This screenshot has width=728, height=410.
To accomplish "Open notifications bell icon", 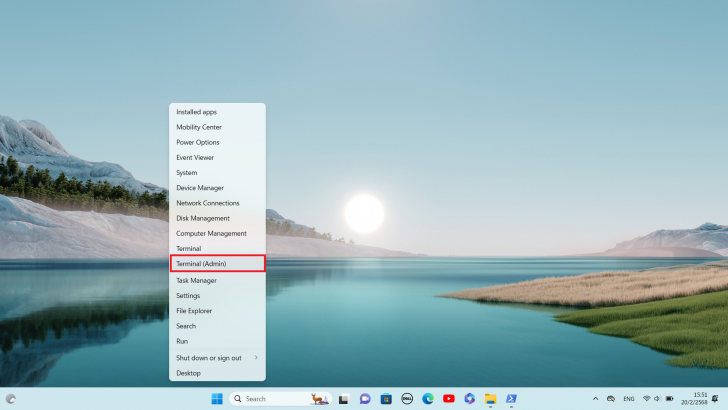I will (715, 398).
